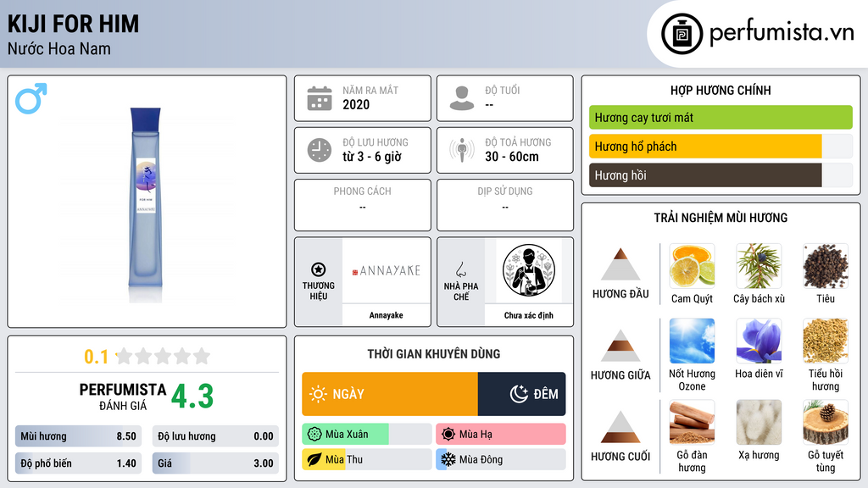Click the Hoa diên vĩ iris image
Image resolution: width=868 pixels, height=488 pixels.
coord(759,341)
